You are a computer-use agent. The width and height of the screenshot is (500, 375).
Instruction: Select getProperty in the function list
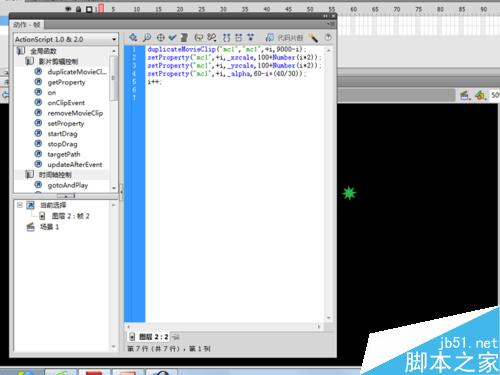pos(66,82)
